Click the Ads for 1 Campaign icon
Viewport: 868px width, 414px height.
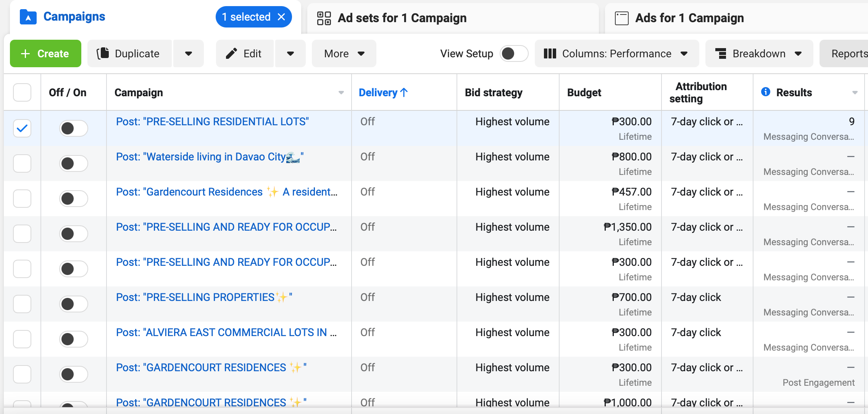click(621, 18)
